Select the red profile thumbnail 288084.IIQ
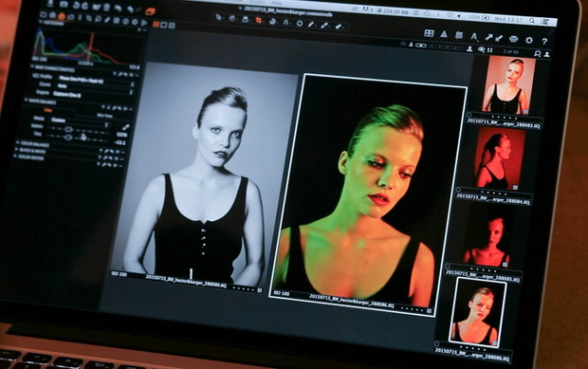 (499, 159)
